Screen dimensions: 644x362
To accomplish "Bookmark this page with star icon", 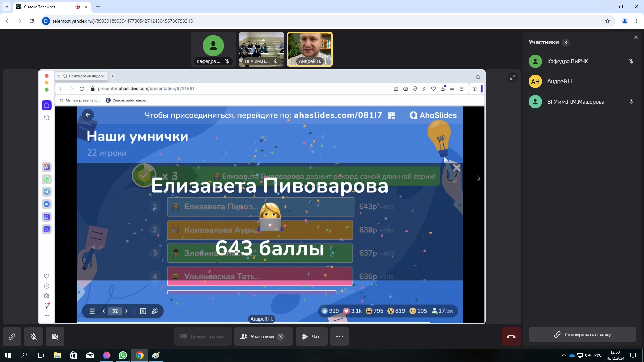I will pos(607,21).
